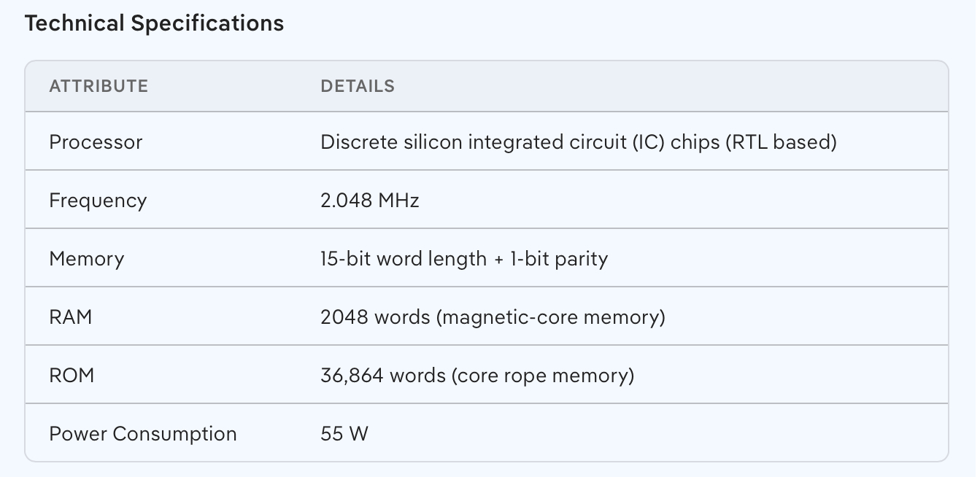Click the RAM attribute label

pos(70,317)
